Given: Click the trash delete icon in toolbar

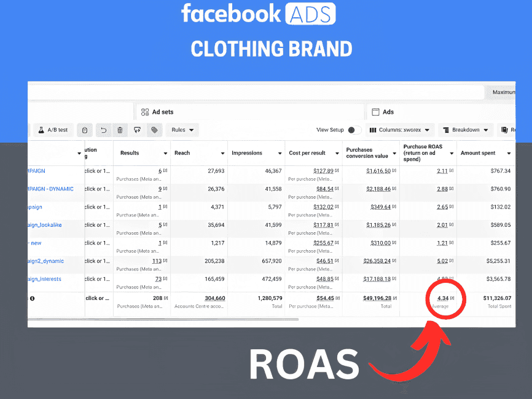Looking at the screenshot, I should pyautogui.click(x=119, y=130).
